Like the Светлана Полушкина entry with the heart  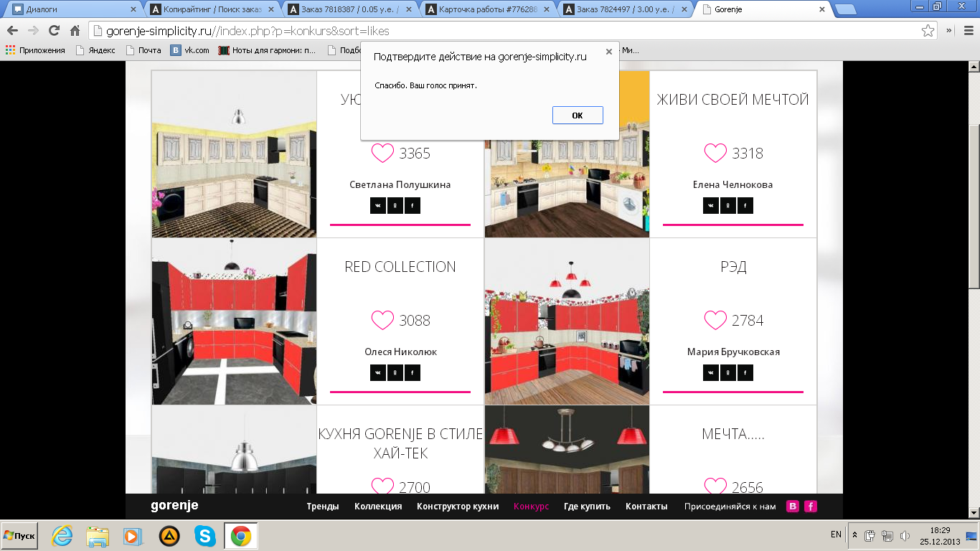(x=382, y=153)
